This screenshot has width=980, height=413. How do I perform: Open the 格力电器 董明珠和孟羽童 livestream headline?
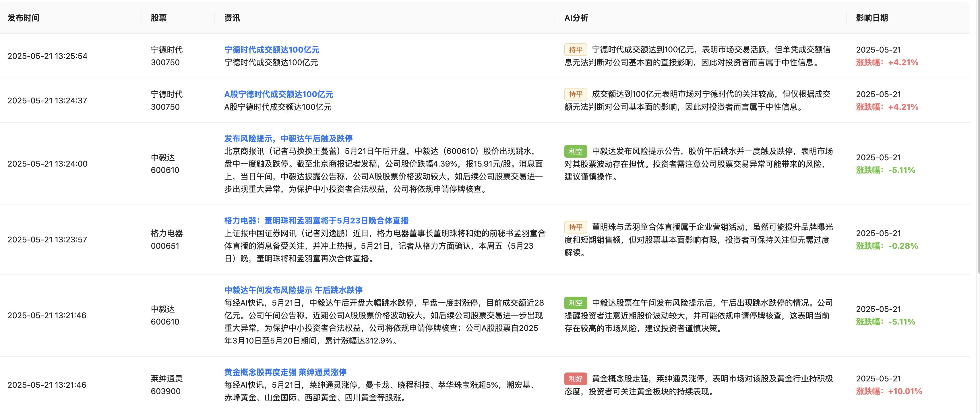click(316, 220)
